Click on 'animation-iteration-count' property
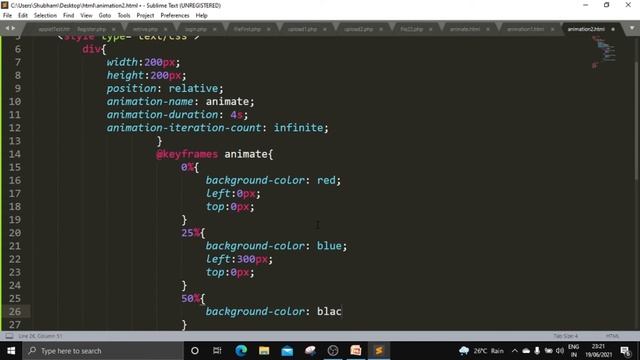640x360 pixels. [x=184, y=128]
